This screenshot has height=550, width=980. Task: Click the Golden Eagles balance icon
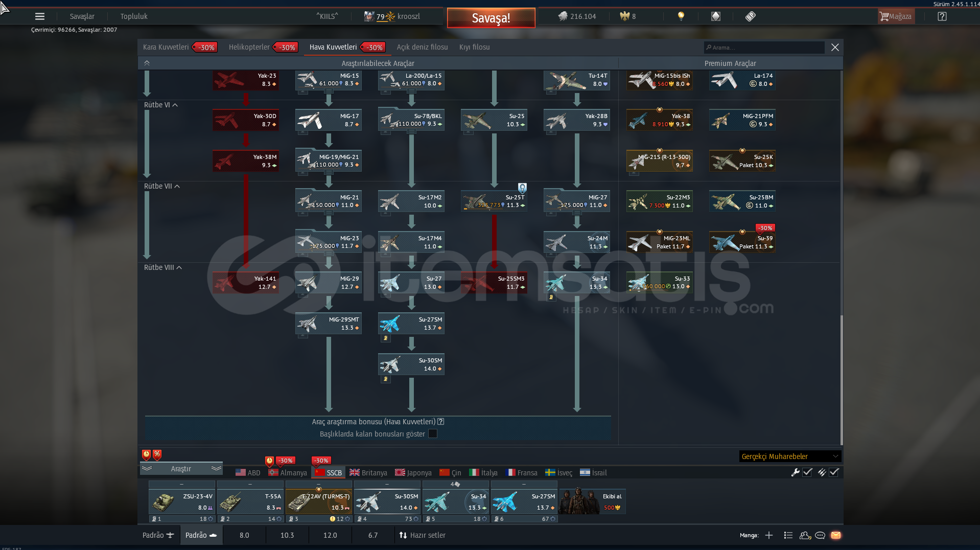[x=624, y=16]
